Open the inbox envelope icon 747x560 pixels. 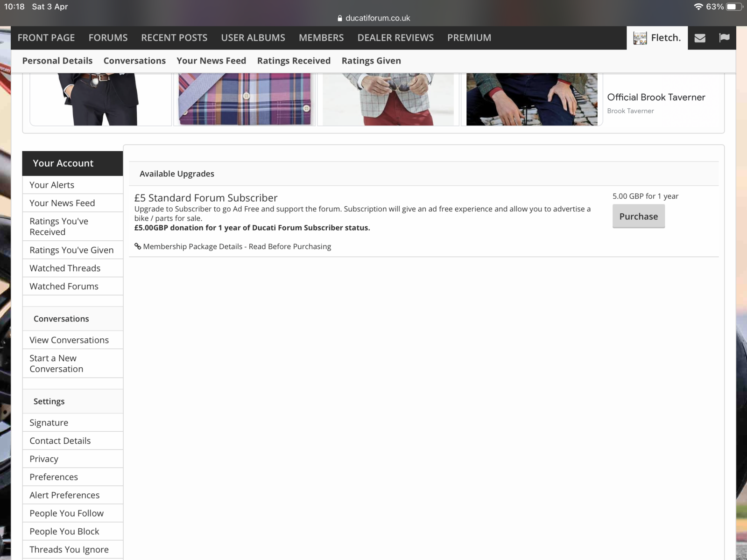699,38
